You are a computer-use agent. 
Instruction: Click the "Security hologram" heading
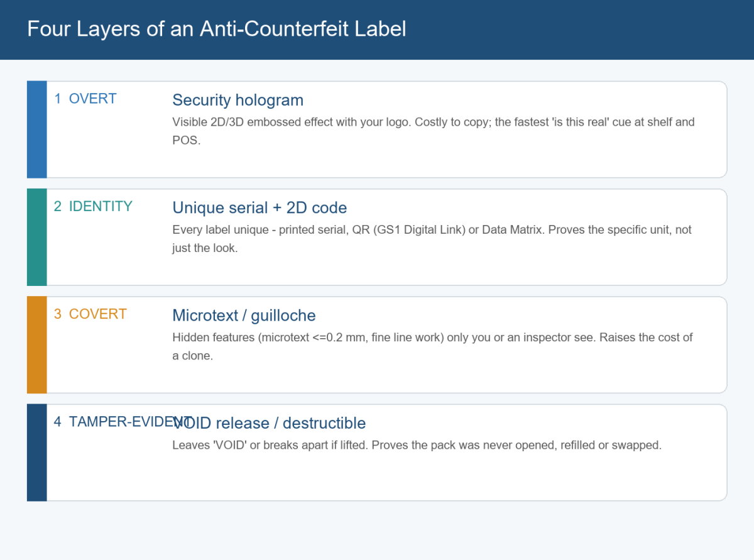(x=238, y=100)
